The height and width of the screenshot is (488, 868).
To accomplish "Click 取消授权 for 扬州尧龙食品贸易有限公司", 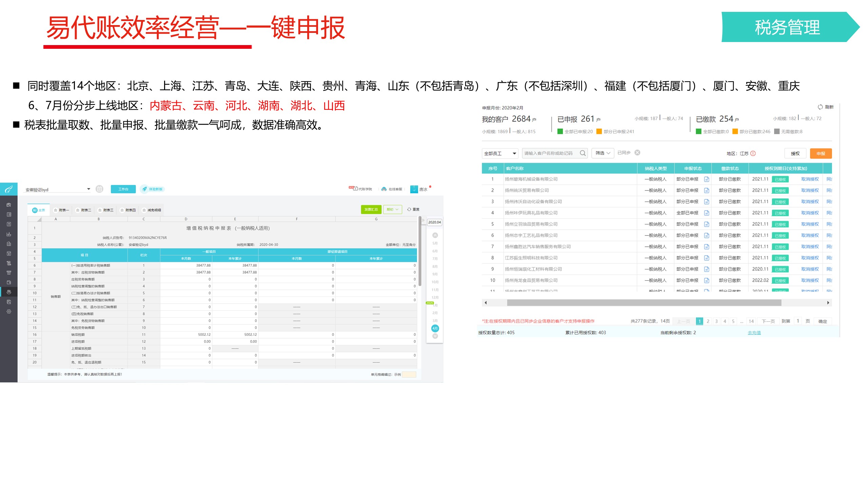I will pyautogui.click(x=810, y=280).
